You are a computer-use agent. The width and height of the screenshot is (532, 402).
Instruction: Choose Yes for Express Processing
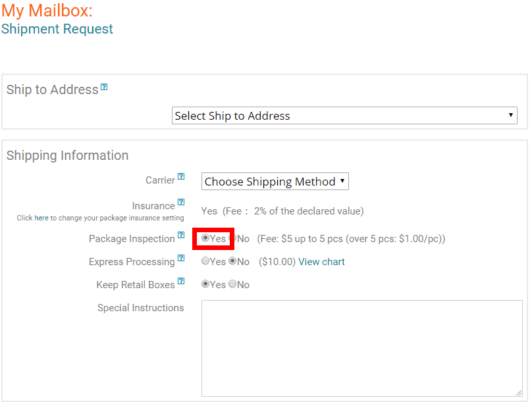coord(205,261)
